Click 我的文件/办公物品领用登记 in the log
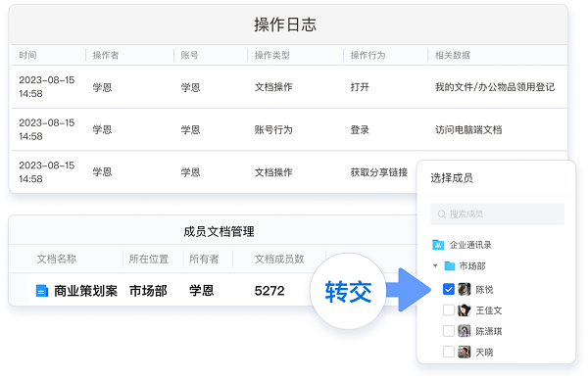This screenshot has height=380, width=588. point(495,87)
